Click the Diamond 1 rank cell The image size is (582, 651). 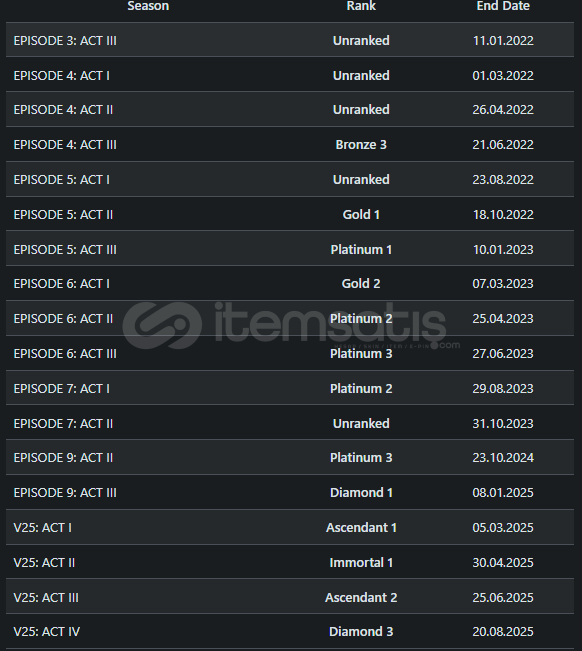click(361, 492)
